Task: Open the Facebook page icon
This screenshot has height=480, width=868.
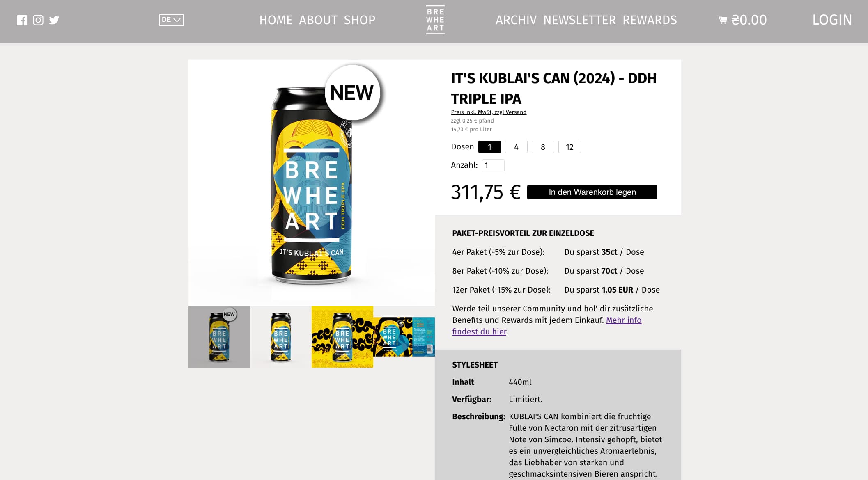Action: pos(22,20)
